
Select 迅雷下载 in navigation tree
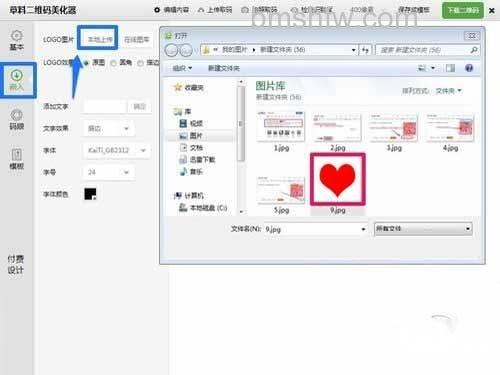pyautogui.click(x=197, y=160)
